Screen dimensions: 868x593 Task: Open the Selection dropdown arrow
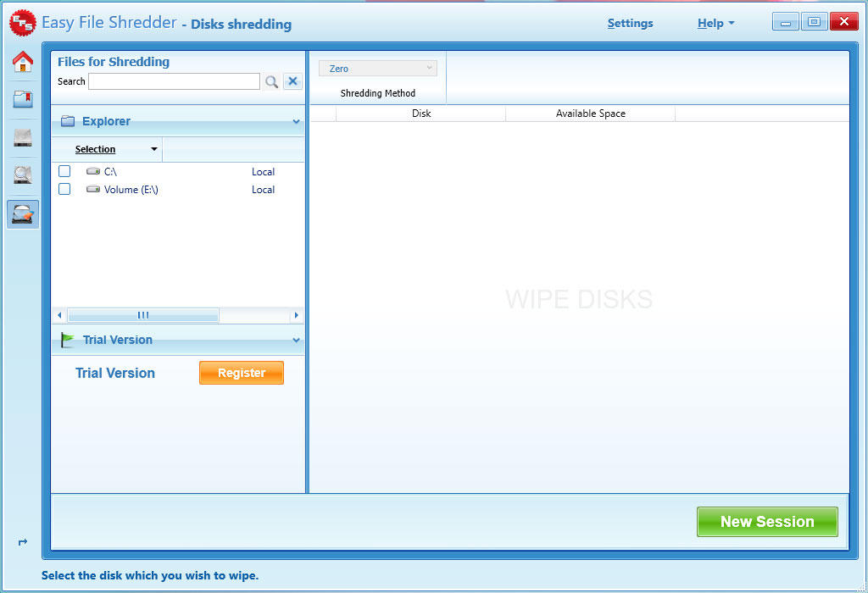click(x=153, y=150)
